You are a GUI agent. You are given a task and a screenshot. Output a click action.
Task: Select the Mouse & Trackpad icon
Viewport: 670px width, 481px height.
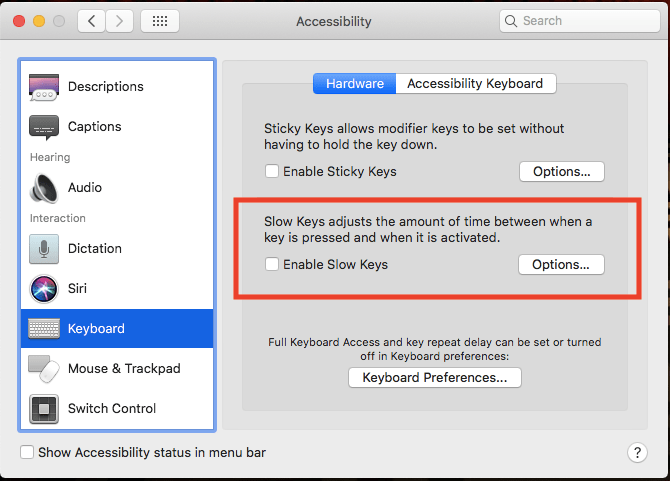[x=44, y=369]
